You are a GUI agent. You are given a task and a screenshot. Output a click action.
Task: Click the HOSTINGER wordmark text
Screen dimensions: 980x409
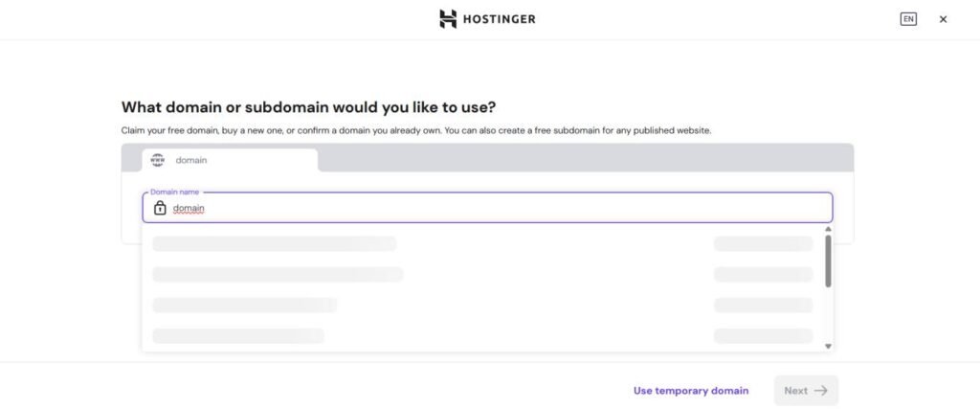coord(501,19)
